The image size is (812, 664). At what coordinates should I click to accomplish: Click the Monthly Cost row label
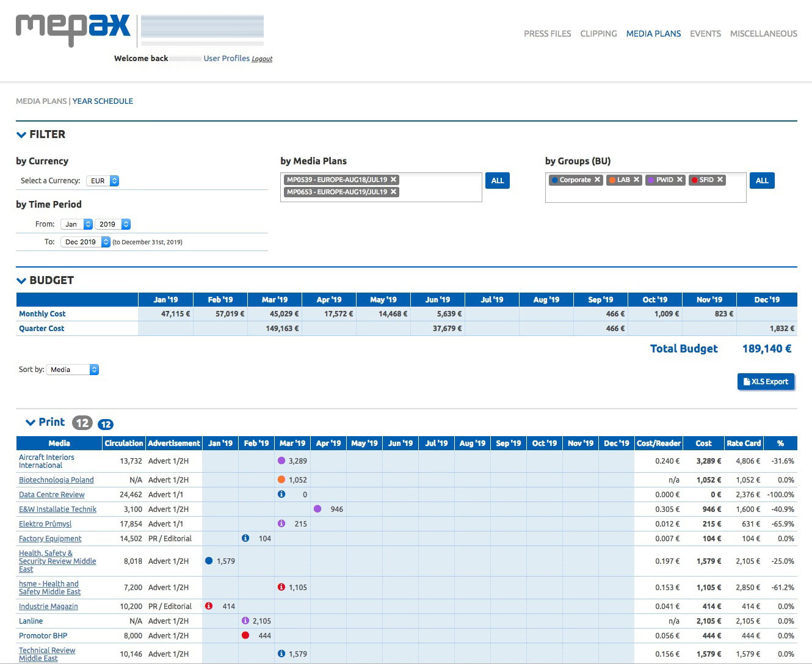point(42,314)
